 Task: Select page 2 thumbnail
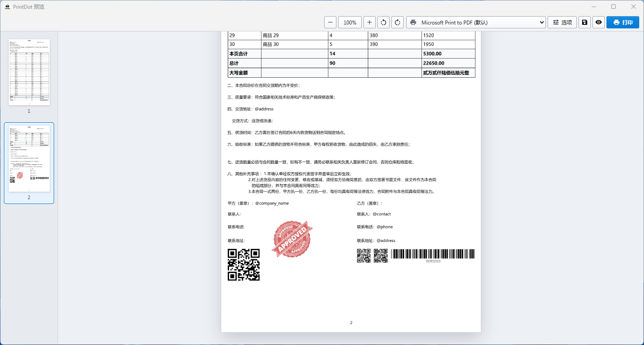(x=29, y=159)
